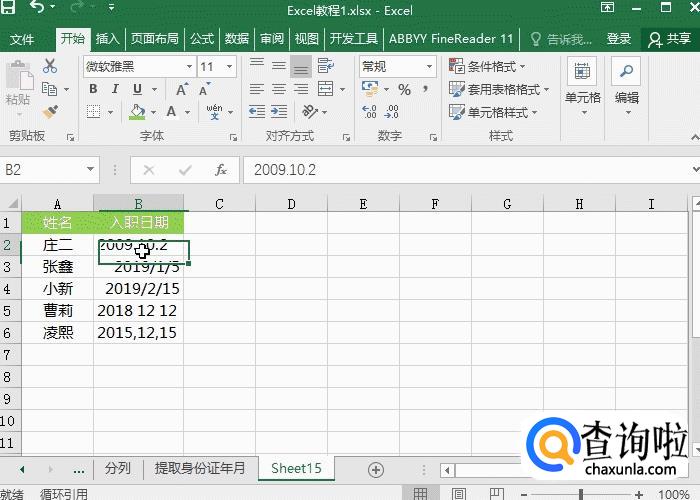Viewport: 700px width, 500px height.
Task: Add a new sheet with the plus icon
Action: pyautogui.click(x=376, y=469)
